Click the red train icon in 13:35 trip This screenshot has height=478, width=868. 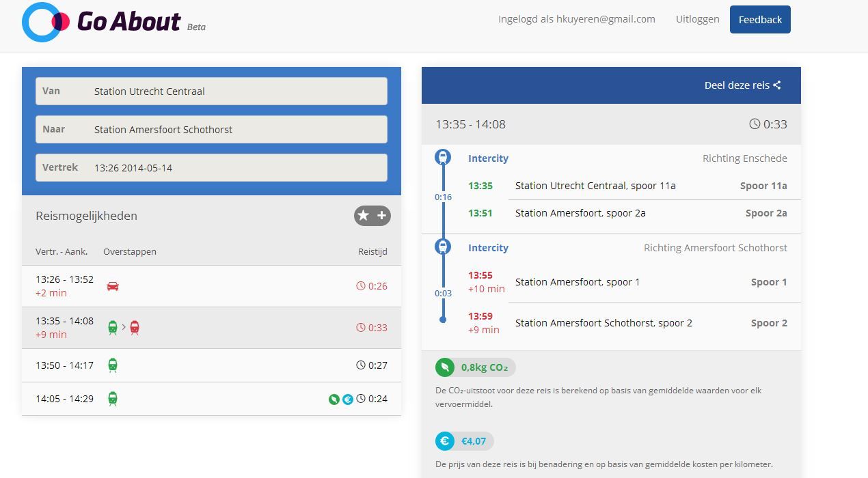tap(135, 328)
